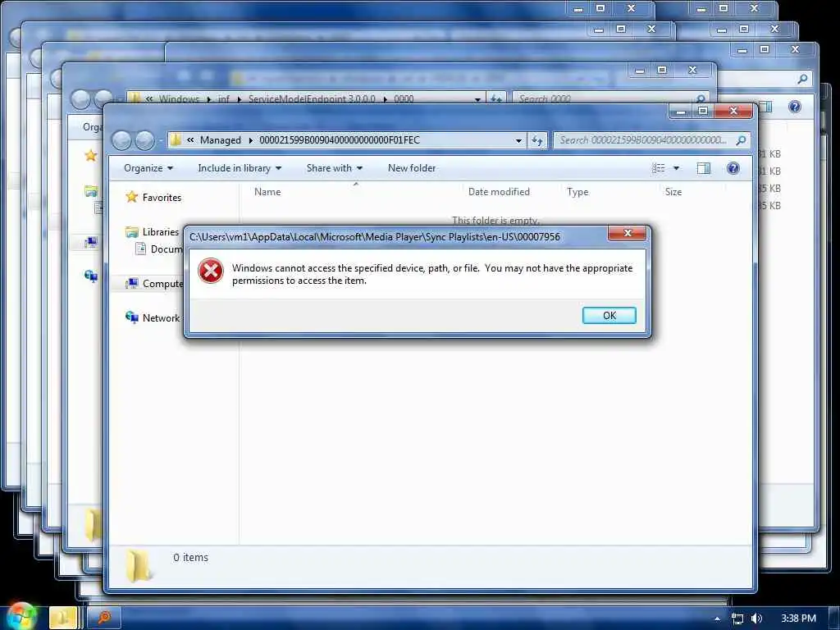Image resolution: width=840 pixels, height=630 pixels.
Task: Select Computer in navigation pane
Action: coord(163,283)
